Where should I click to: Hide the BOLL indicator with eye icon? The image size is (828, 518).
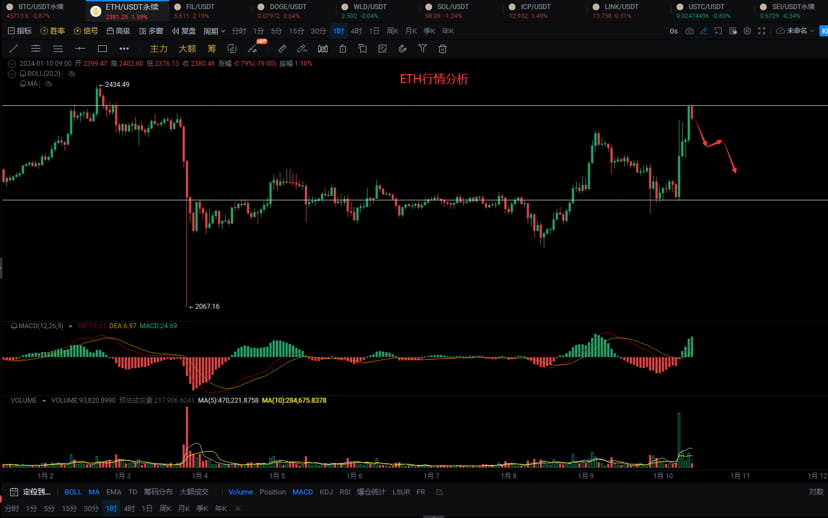pos(72,74)
